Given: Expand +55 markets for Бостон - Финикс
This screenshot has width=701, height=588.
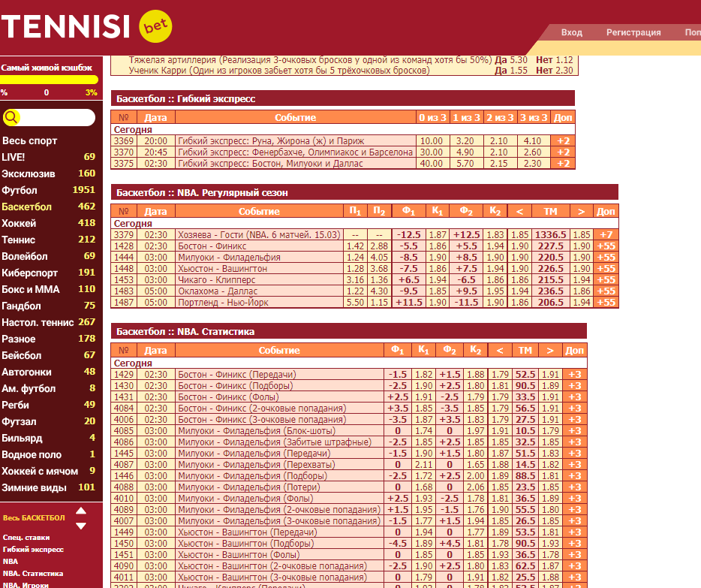Looking at the screenshot, I should point(606,246).
